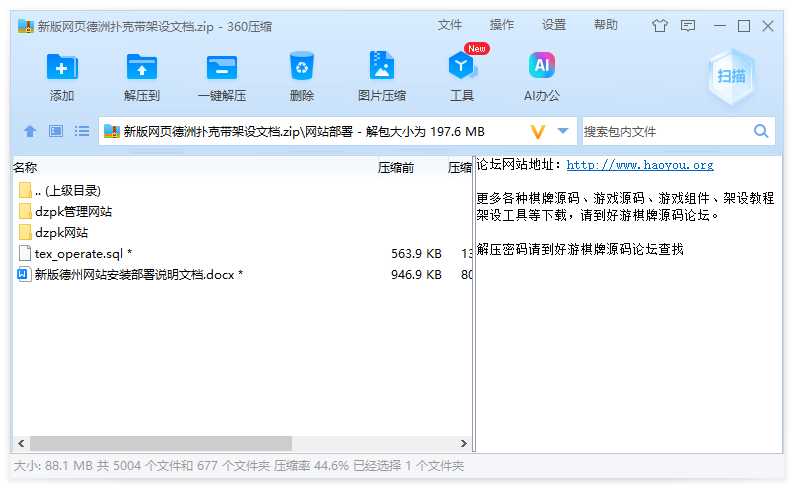Go up one level with the blue up arrow
Image resolution: width=794 pixels, height=488 pixels.
pos(30,132)
